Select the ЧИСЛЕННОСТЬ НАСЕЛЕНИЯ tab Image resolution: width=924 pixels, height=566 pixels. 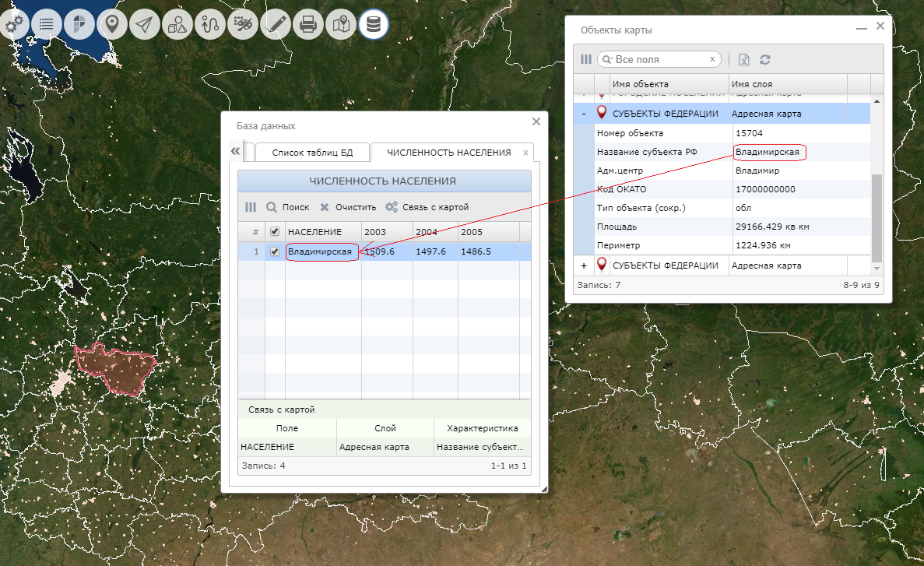click(448, 153)
